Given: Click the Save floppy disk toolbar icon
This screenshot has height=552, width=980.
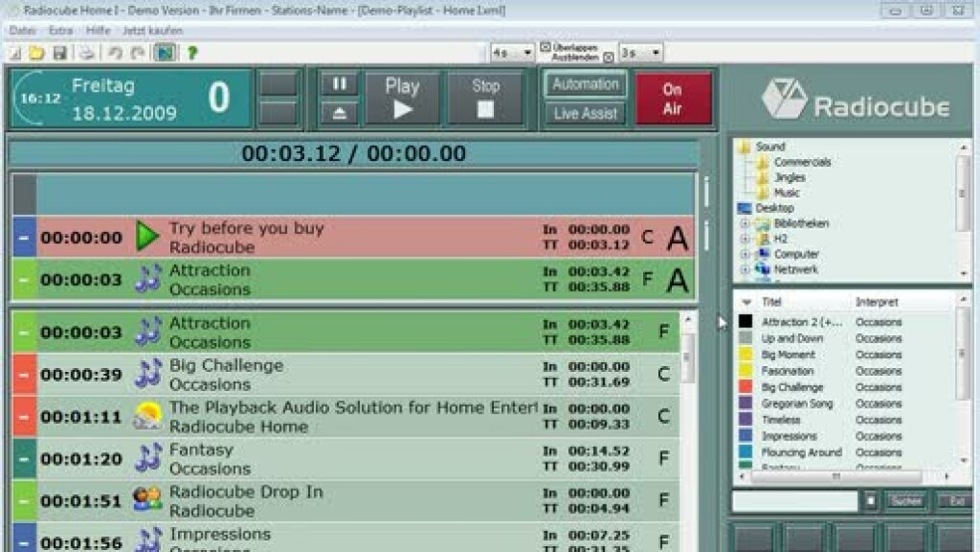Looking at the screenshot, I should point(60,53).
